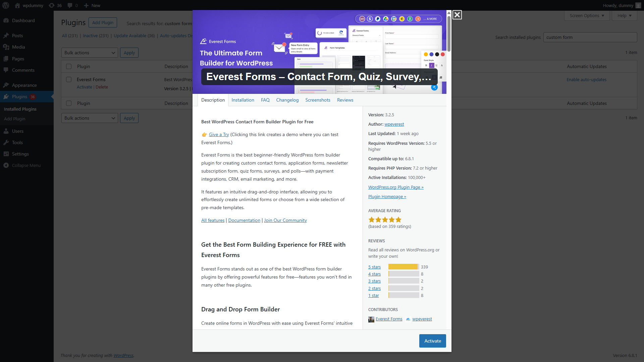Click the WordPress logo in admin bar
644x362 pixels.
(6, 5)
